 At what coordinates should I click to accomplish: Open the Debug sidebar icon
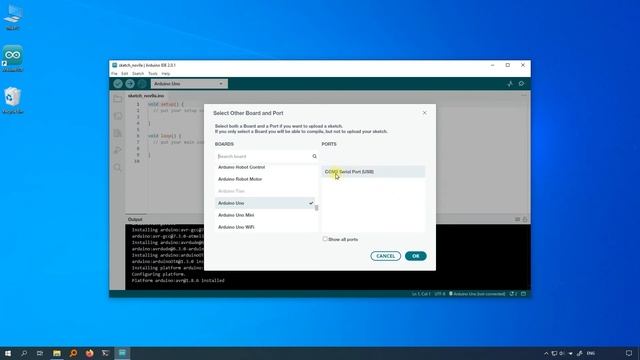pos(118,150)
